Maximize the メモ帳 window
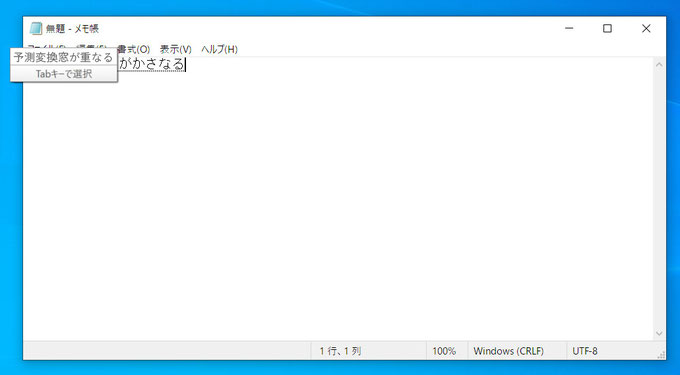 pos(607,29)
